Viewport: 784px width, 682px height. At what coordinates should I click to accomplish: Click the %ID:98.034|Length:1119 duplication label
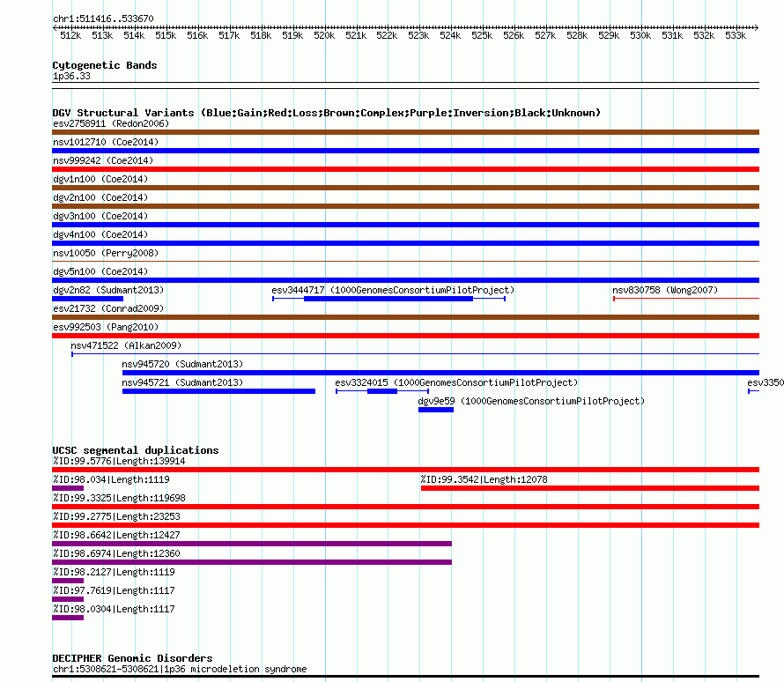pos(111,479)
